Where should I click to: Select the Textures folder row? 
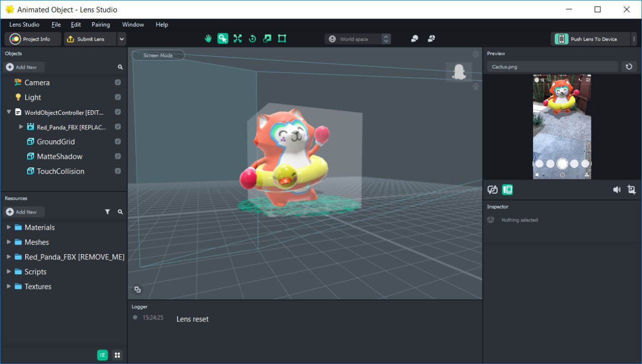tap(64, 287)
